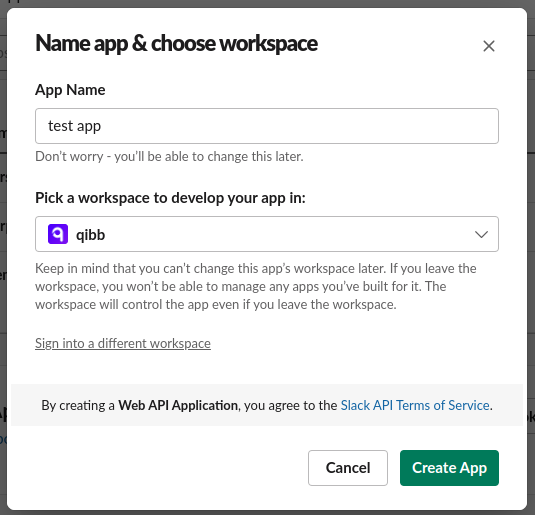Click the 'App Name' field label
535x515 pixels.
pos(70,90)
